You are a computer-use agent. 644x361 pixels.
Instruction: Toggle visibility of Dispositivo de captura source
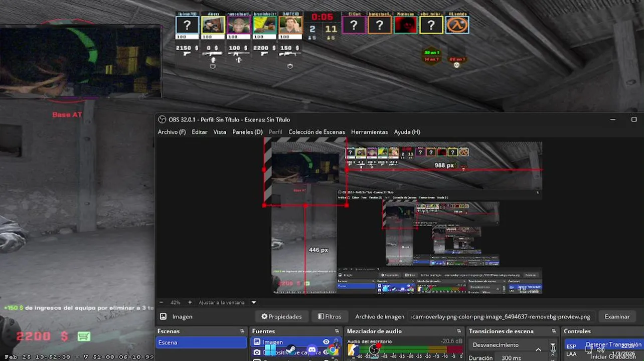pyautogui.click(x=326, y=352)
